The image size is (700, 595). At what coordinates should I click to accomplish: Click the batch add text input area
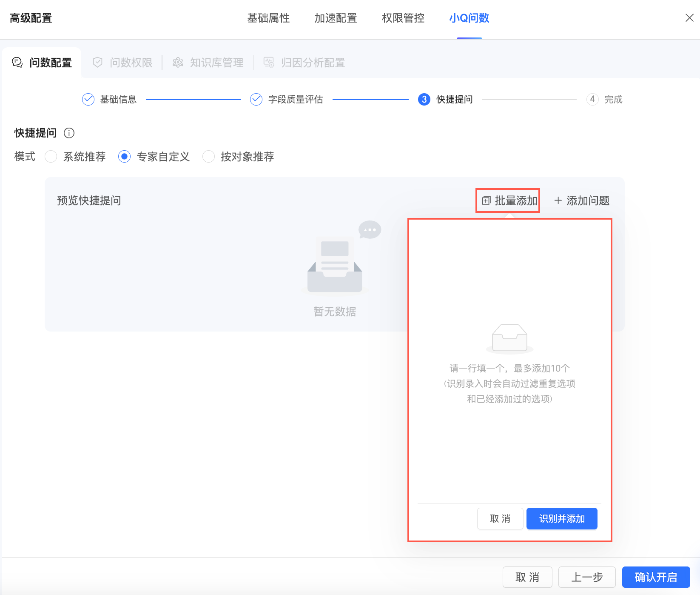coord(509,362)
